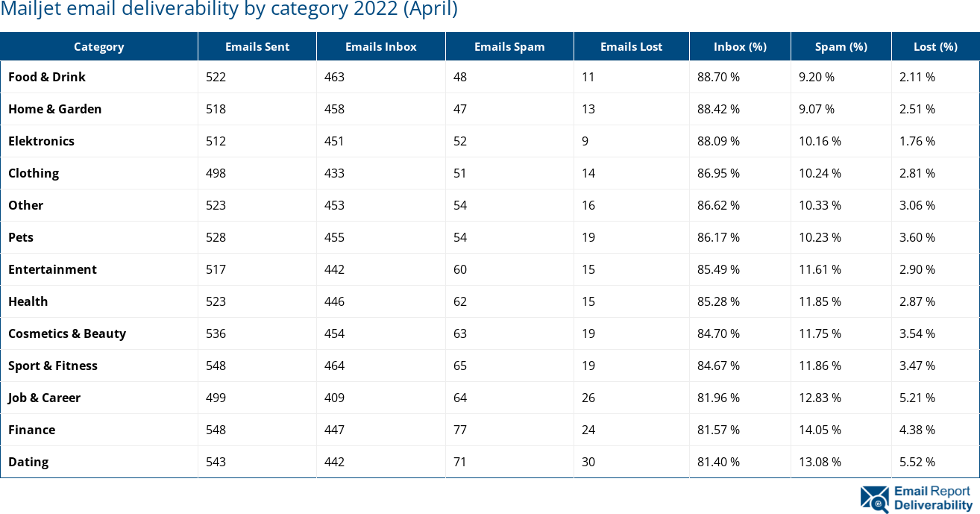980x514 pixels.
Task: Sort table by Category column header
Action: tap(98, 46)
